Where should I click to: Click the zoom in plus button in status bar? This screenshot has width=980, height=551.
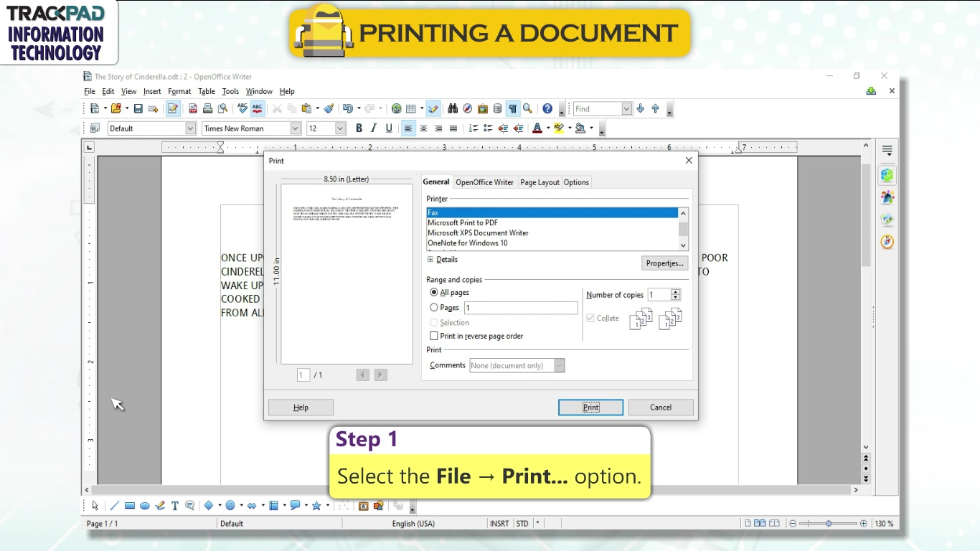pyautogui.click(x=863, y=524)
